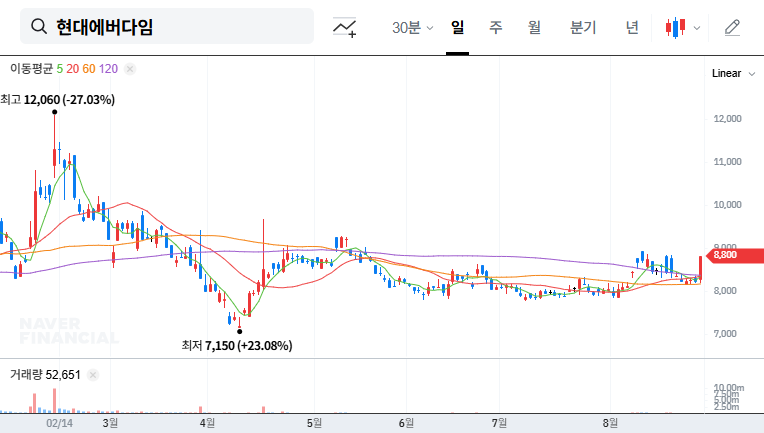The width and height of the screenshot is (764, 433).
Task: Remove the 이동평균 moving average indicator
Action: click(130, 69)
